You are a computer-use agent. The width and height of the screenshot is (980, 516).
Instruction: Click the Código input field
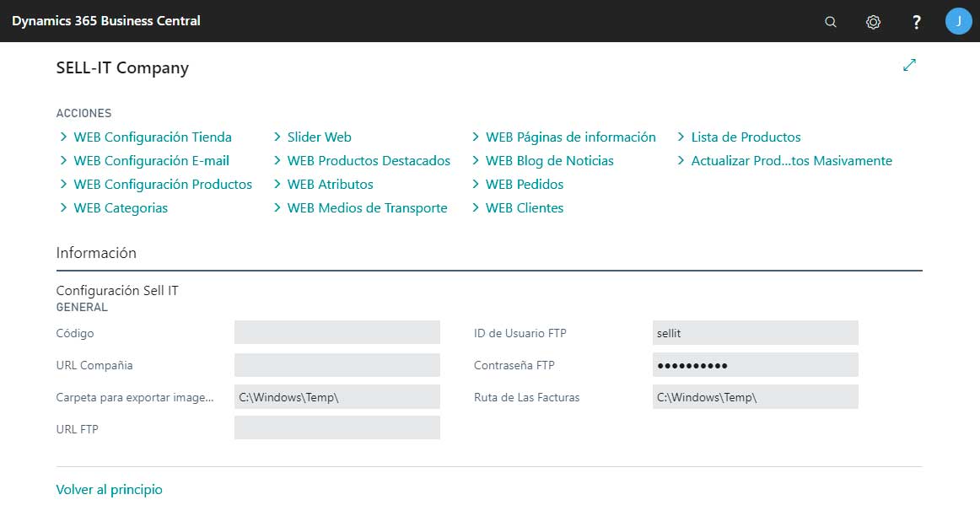coord(337,333)
